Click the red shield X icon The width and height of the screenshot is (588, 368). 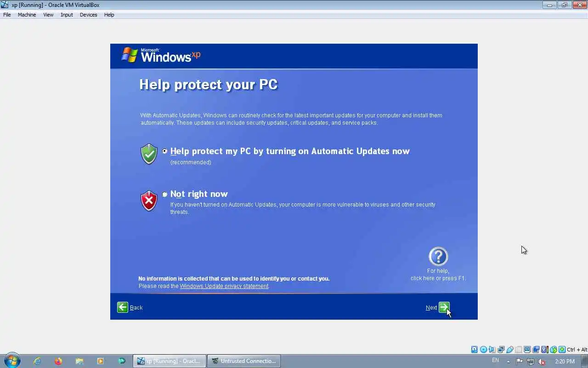coord(149,201)
